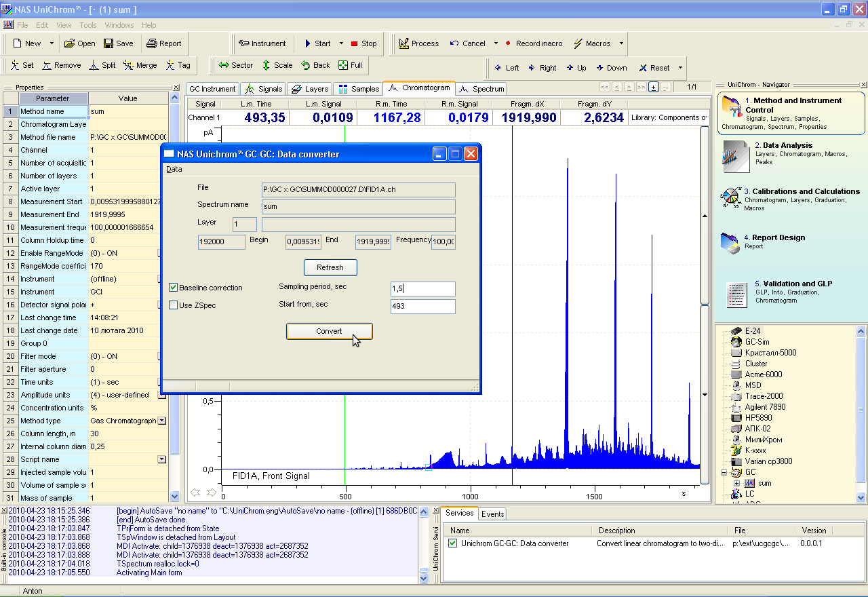The image size is (868, 597).
Task: Move view Up with toolbar button
Action: [x=575, y=68]
